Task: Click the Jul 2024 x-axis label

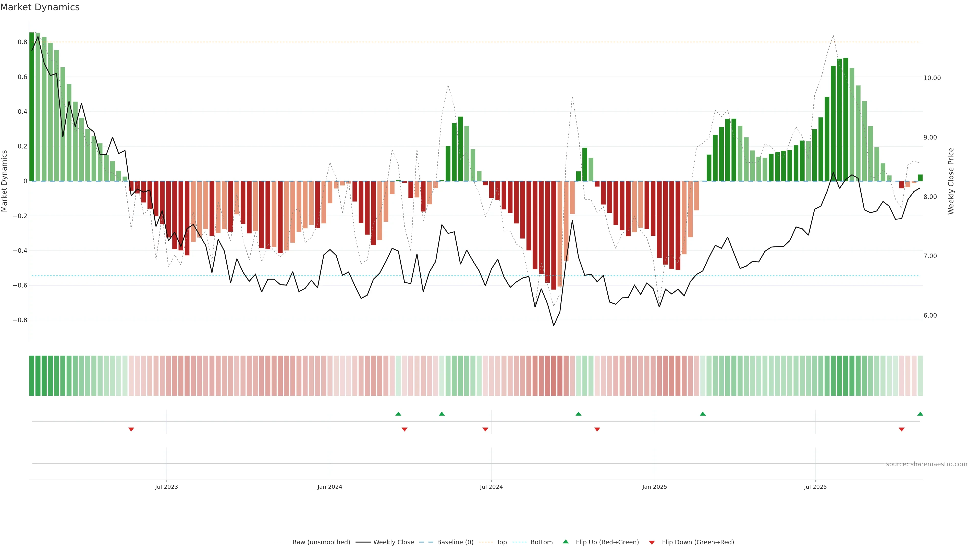Action: (491, 487)
